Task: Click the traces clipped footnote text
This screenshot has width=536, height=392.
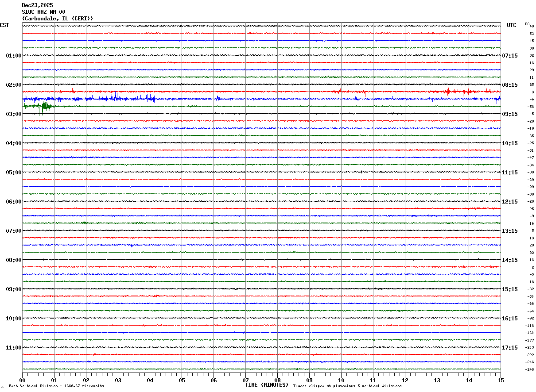Action: tap(347, 386)
